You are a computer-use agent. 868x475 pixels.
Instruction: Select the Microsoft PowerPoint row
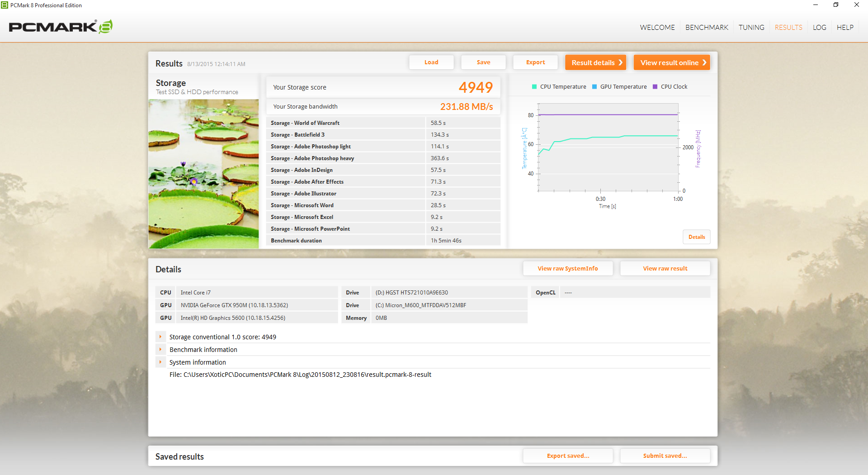pyautogui.click(x=383, y=229)
